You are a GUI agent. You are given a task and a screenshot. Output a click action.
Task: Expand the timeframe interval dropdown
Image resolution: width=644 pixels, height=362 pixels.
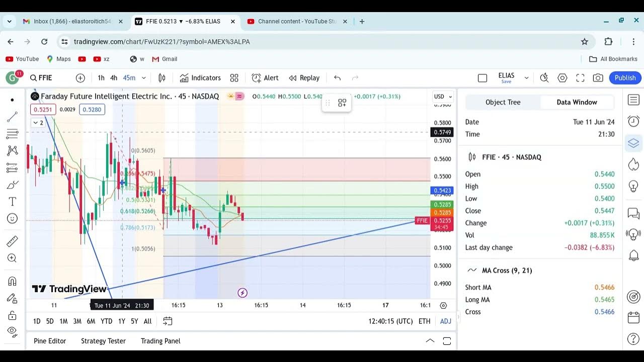(143, 78)
